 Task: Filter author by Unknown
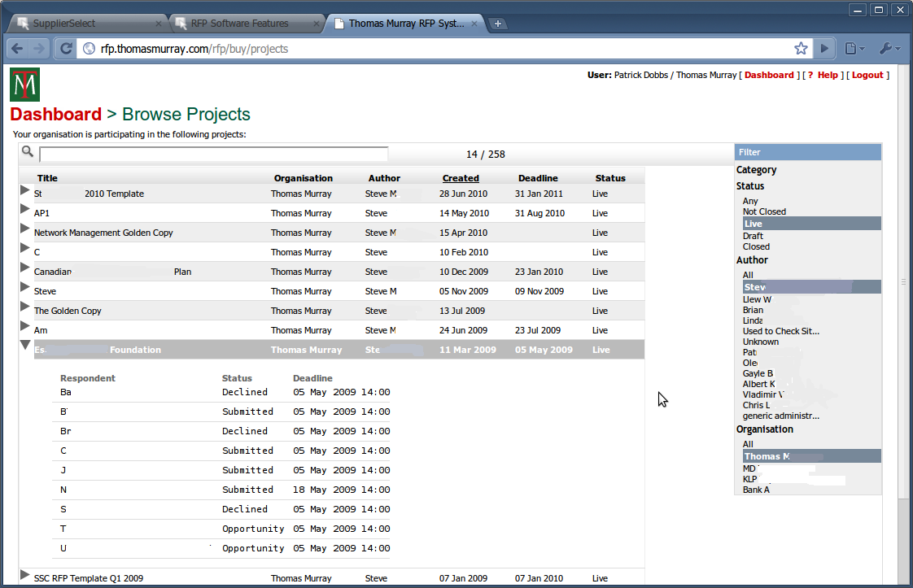(x=761, y=342)
